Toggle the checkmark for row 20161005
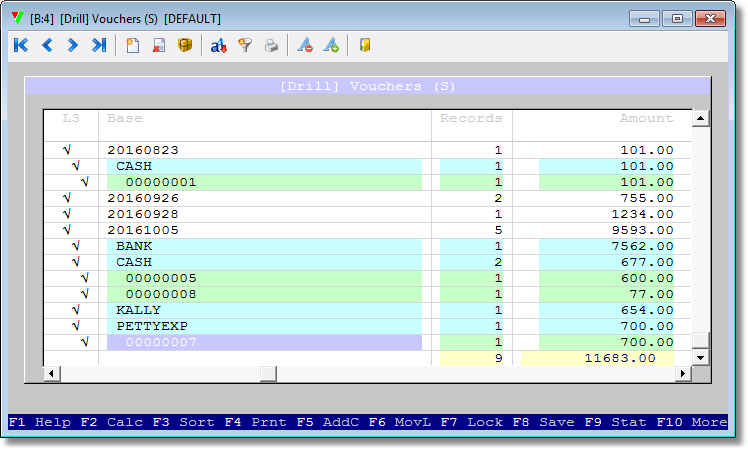 coord(67,230)
